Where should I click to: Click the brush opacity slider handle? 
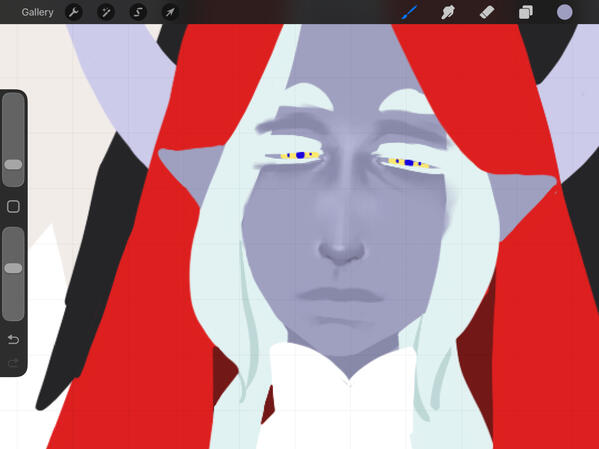point(13,268)
